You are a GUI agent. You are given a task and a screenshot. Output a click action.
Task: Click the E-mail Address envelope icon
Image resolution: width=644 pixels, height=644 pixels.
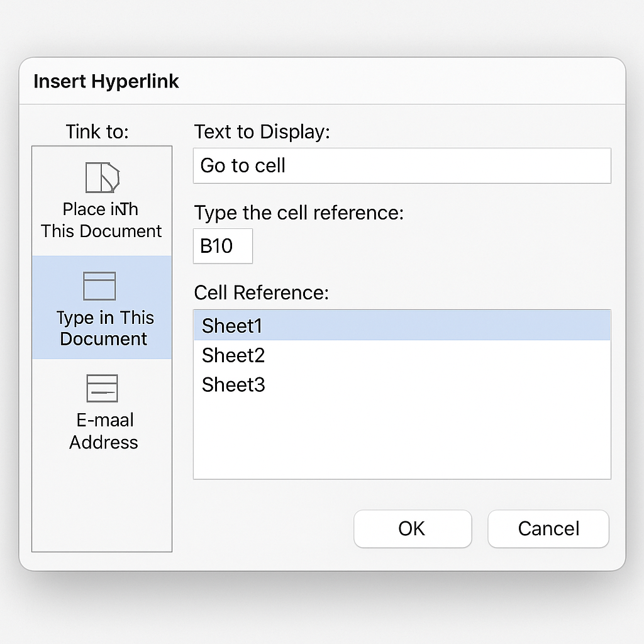click(102, 388)
